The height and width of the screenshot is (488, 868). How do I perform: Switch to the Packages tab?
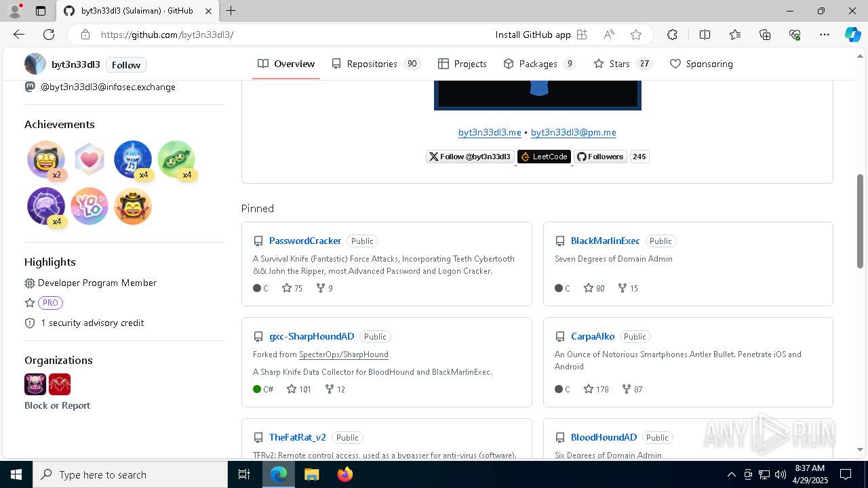click(540, 64)
